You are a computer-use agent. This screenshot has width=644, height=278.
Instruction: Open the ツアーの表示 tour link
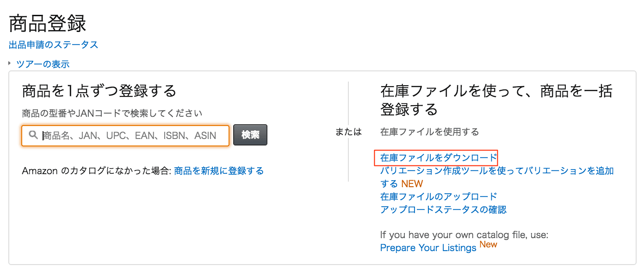click(x=43, y=64)
